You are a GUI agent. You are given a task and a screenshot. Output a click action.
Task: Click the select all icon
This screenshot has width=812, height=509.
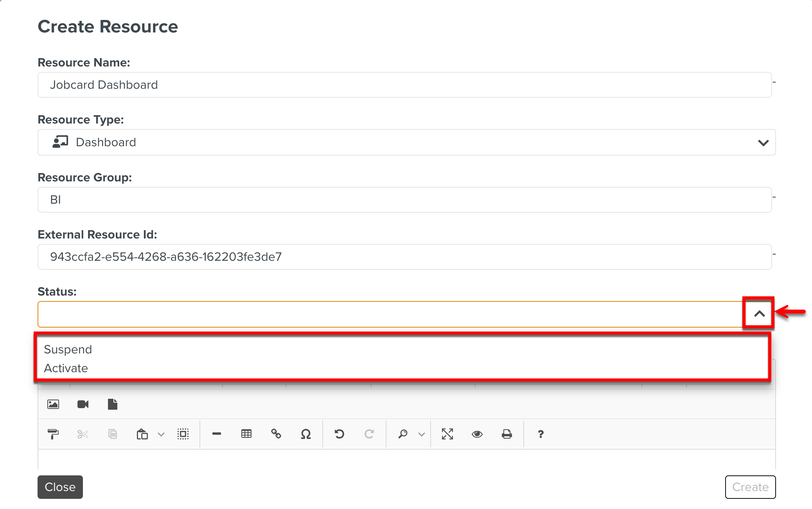point(183,434)
